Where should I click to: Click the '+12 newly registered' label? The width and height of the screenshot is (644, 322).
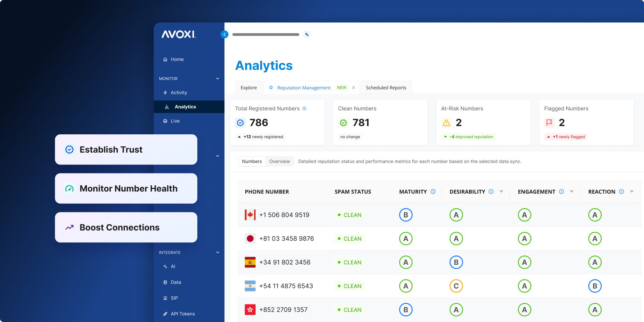click(x=260, y=137)
